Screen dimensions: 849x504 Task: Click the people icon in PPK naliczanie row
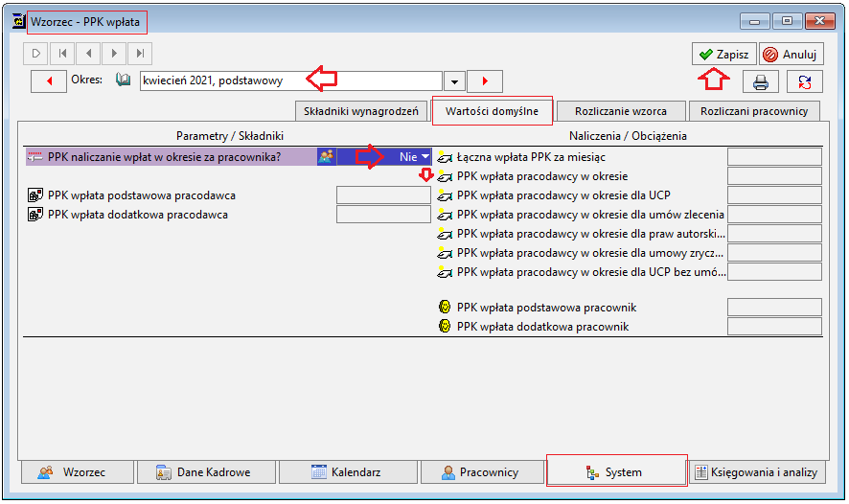[x=326, y=157]
